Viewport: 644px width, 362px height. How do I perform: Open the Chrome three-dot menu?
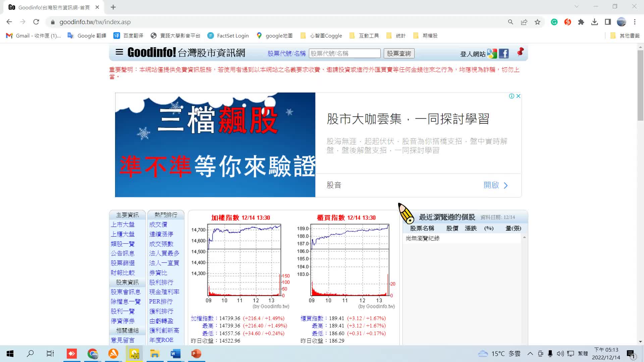click(635, 22)
